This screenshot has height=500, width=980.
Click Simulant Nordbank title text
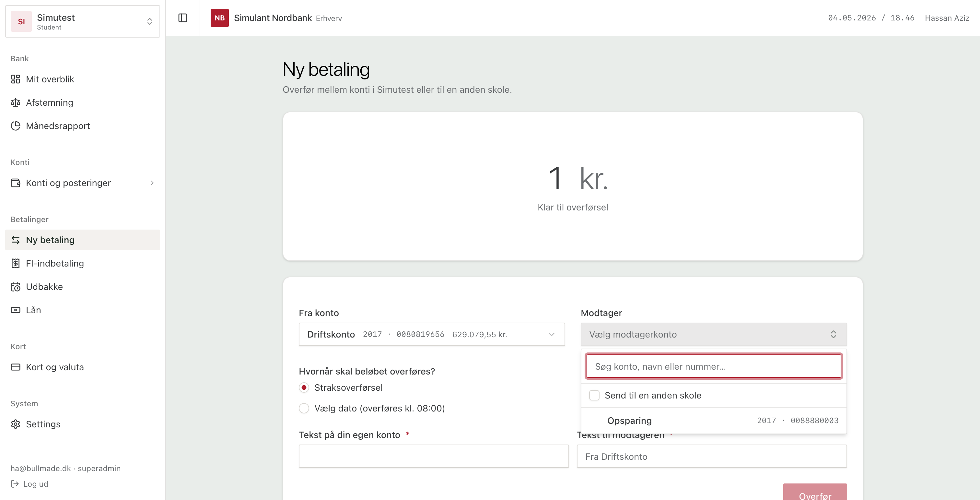(273, 18)
